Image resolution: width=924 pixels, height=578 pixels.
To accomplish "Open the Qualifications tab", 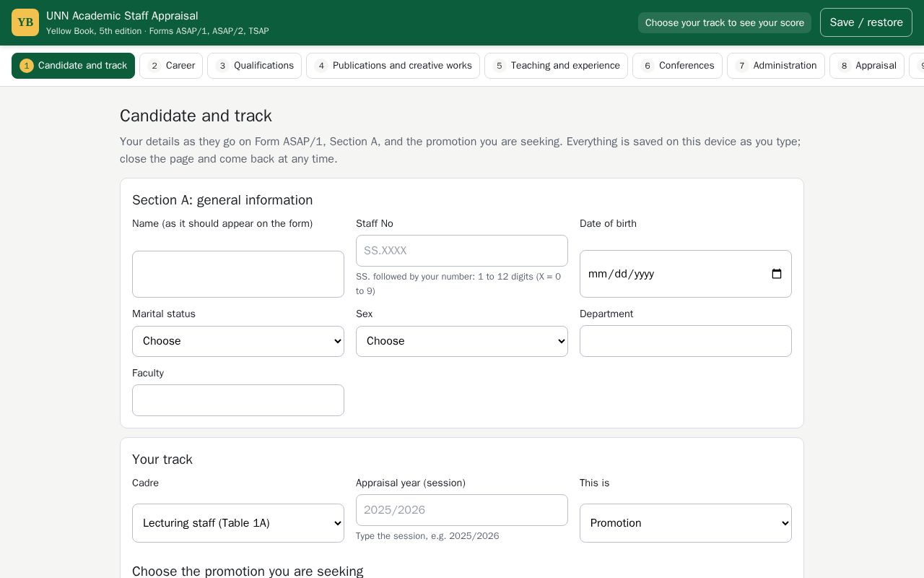I will 254,66.
